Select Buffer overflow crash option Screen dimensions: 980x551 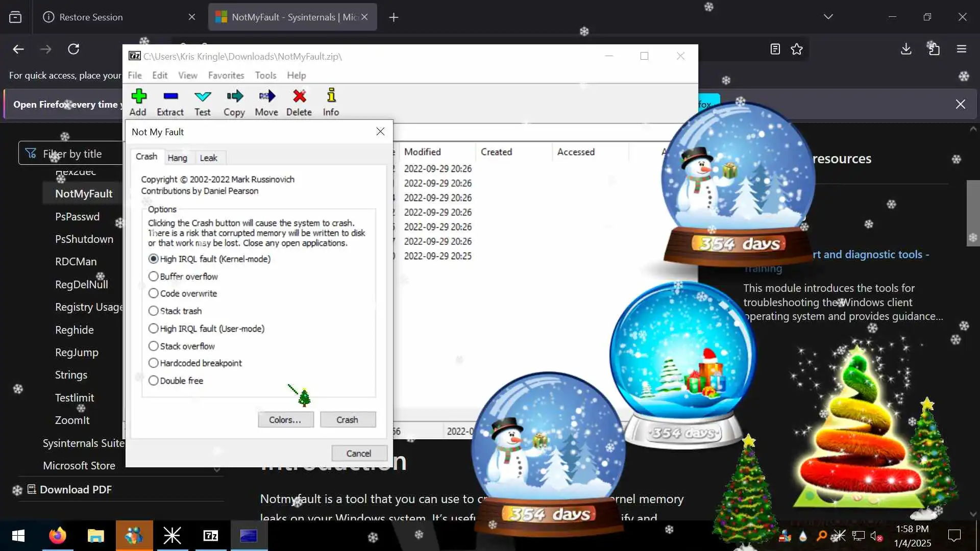(153, 276)
